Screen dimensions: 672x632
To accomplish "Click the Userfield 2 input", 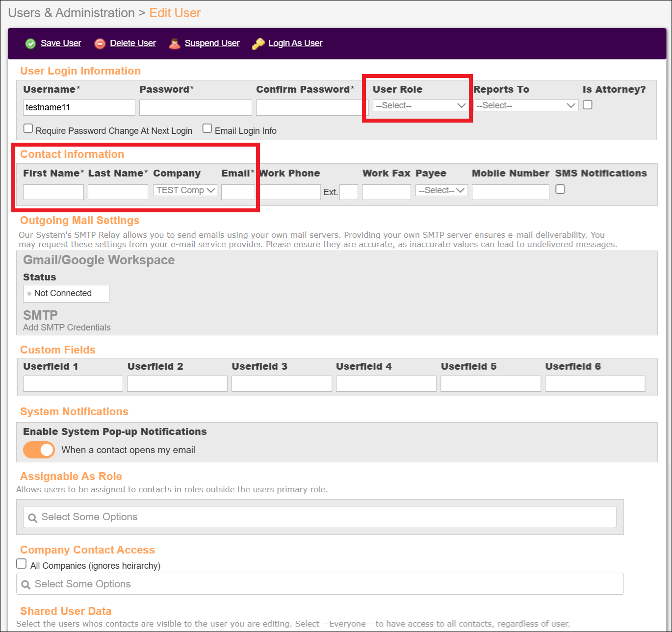I will (x=177, y=383).
